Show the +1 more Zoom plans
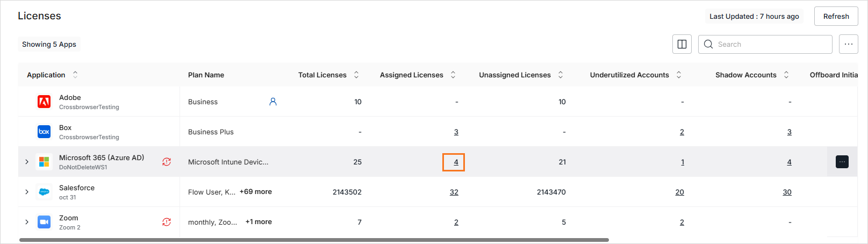 tap(259, 222)
